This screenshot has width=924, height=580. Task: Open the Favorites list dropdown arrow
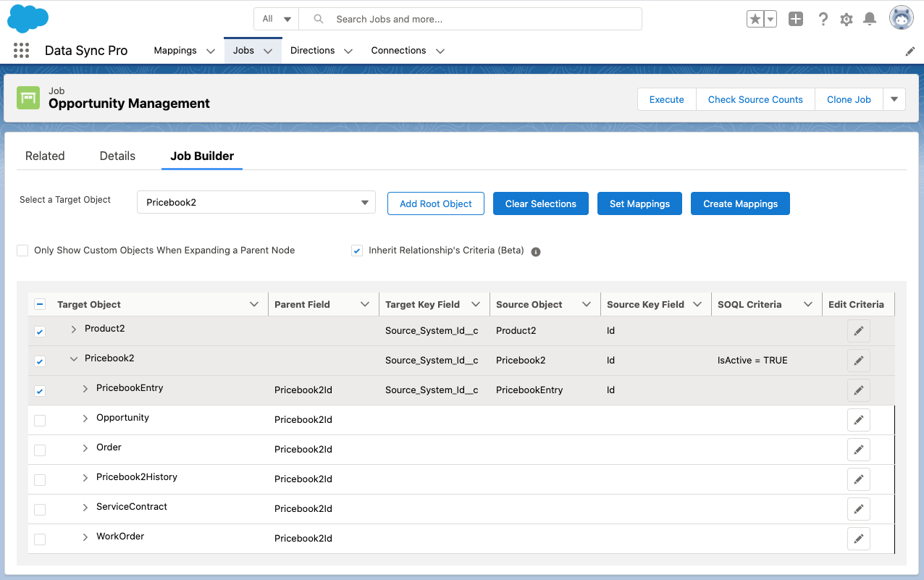click(x=770, y=20)
